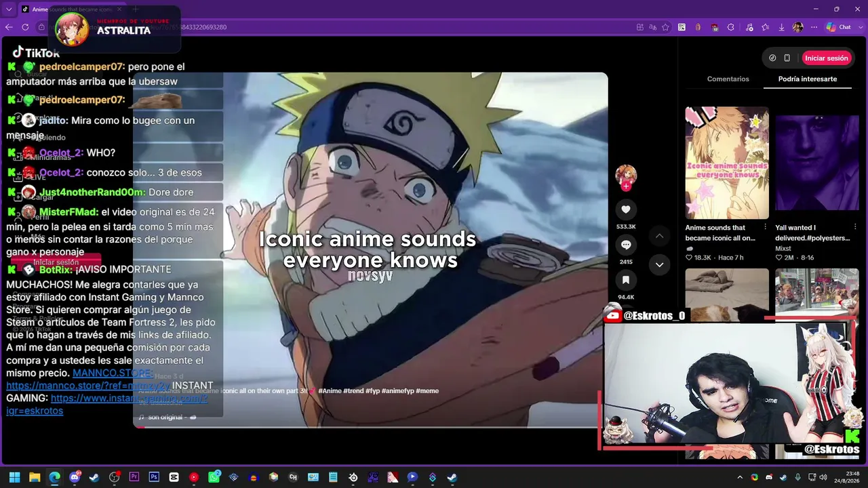Go to next video with down chevron

pyautogui.click(x=659, y=264)
